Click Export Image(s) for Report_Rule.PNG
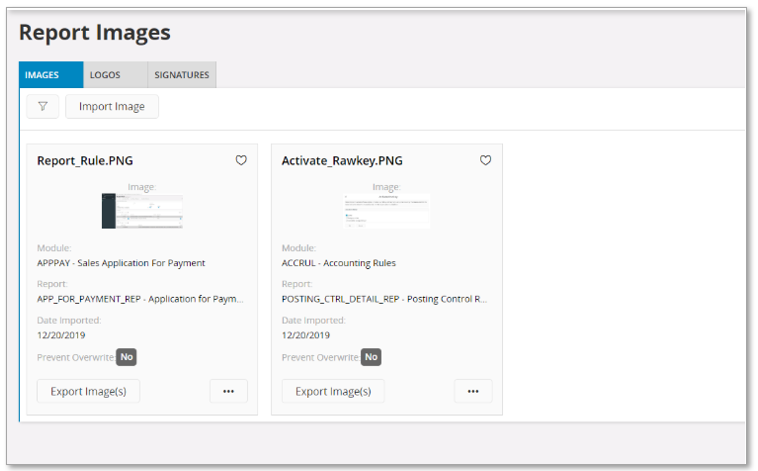758x471 pixels. 88,391
